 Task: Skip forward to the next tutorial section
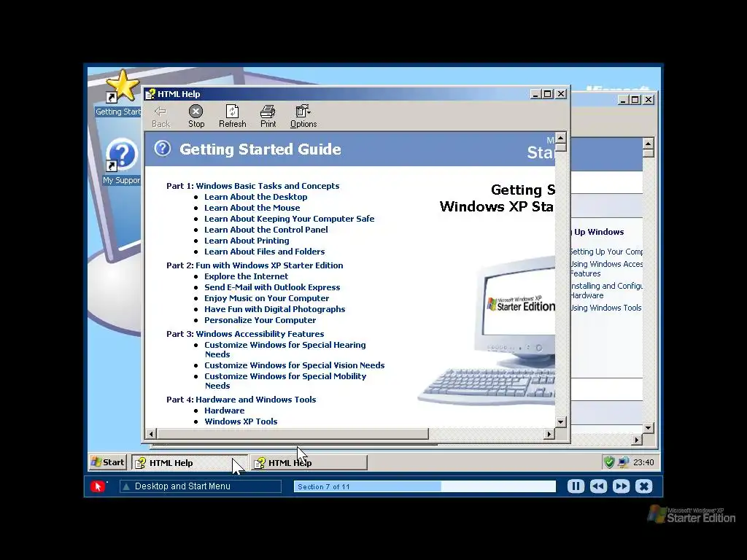[622, 486]
